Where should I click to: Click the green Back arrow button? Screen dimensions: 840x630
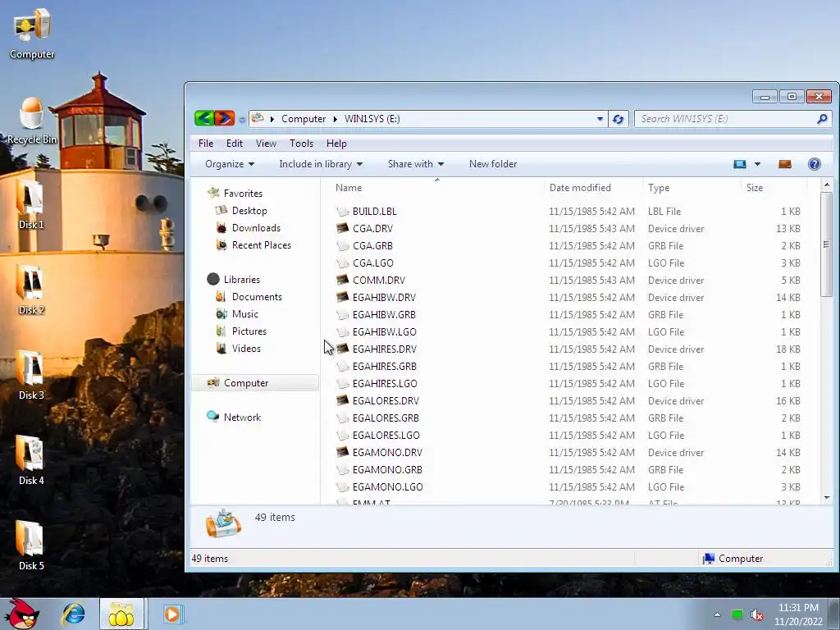(204, 118)
